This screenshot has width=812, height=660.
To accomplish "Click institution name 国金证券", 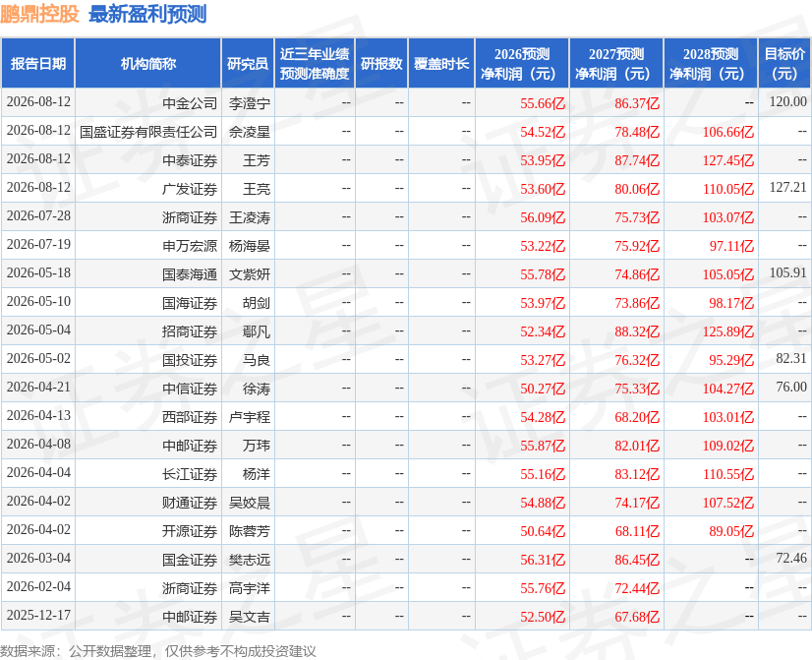I will [x=190, y=559].
